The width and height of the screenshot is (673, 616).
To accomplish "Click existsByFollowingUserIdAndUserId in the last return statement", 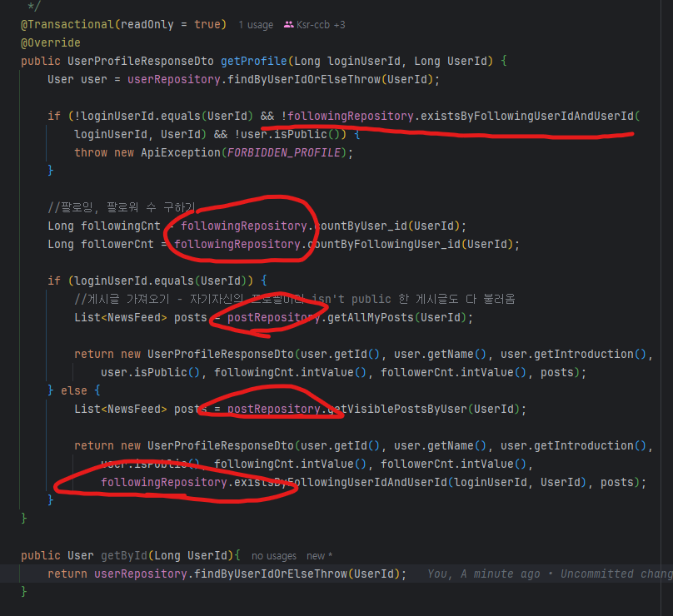I will coord(341,483).
